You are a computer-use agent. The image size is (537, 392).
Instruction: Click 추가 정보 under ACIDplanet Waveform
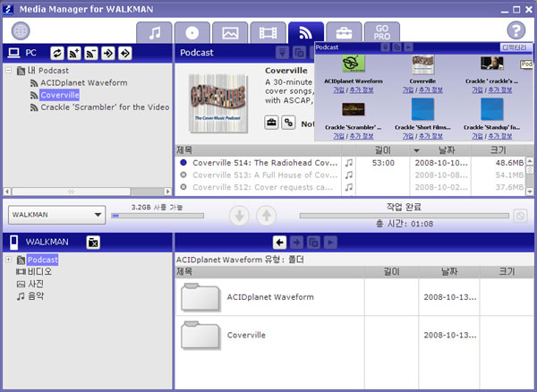click(362, 90)
